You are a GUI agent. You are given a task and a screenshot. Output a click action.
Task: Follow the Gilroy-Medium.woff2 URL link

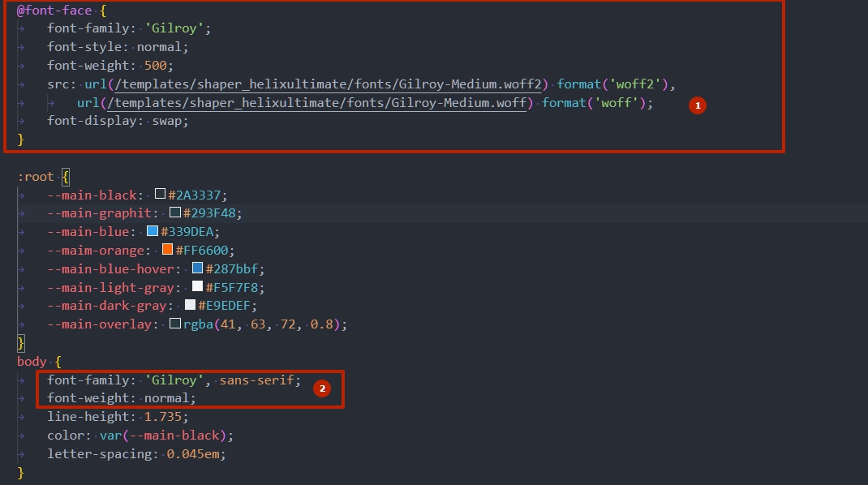pos(317,84)
